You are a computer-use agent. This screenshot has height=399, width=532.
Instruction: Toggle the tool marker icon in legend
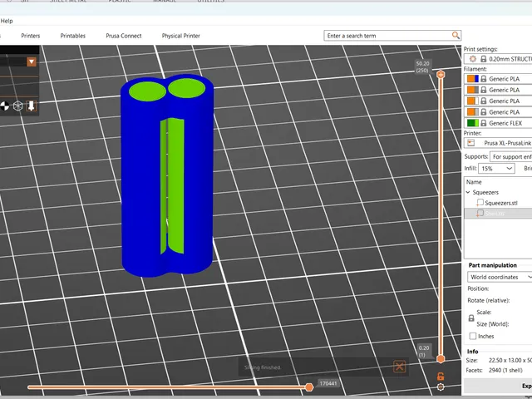(x=32, y=106)
